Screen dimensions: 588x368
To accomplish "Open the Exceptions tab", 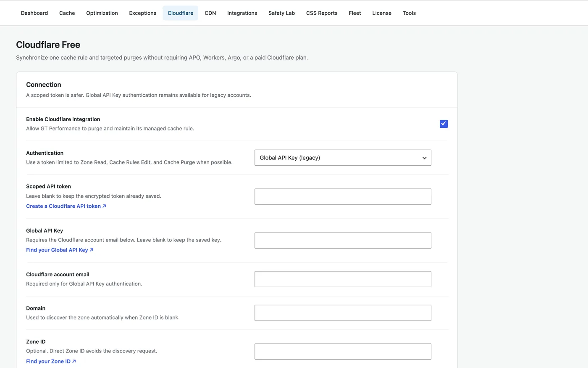I will coord(143,13).
